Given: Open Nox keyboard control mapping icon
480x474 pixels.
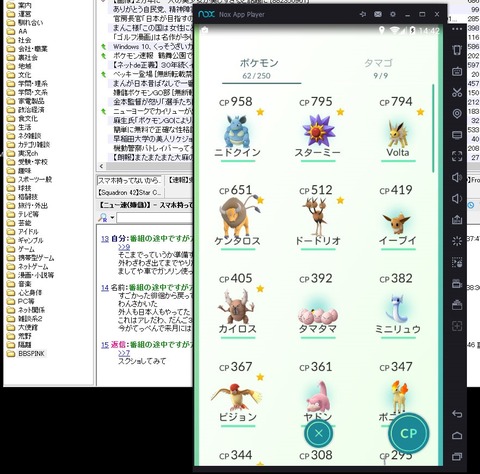Looking at the screenshot, I should [x=457, y=71].
